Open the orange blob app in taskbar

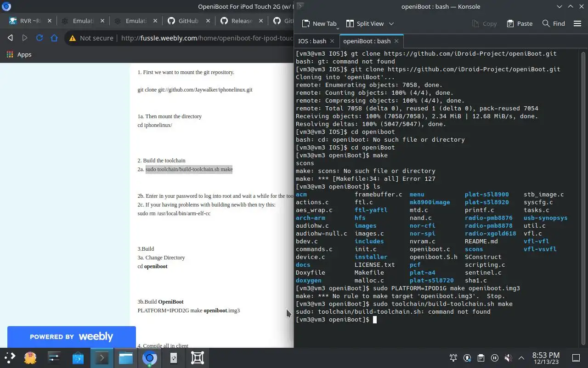tap(30, 358)
